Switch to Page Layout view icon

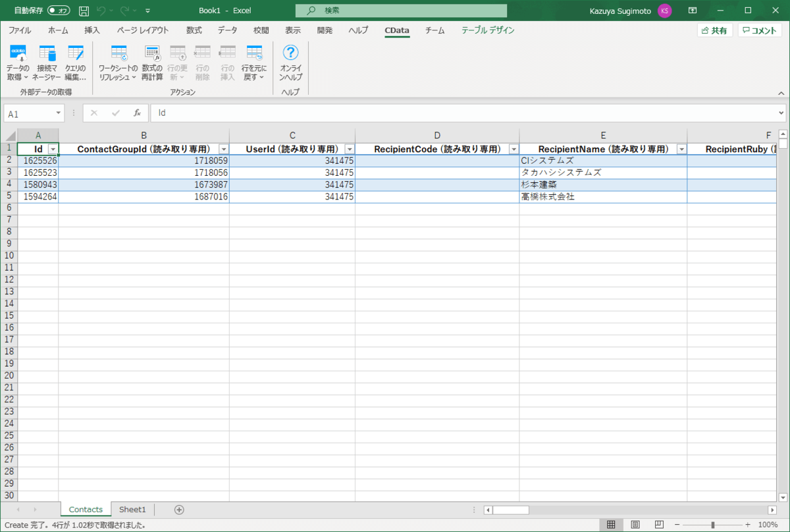coord(635,525)
